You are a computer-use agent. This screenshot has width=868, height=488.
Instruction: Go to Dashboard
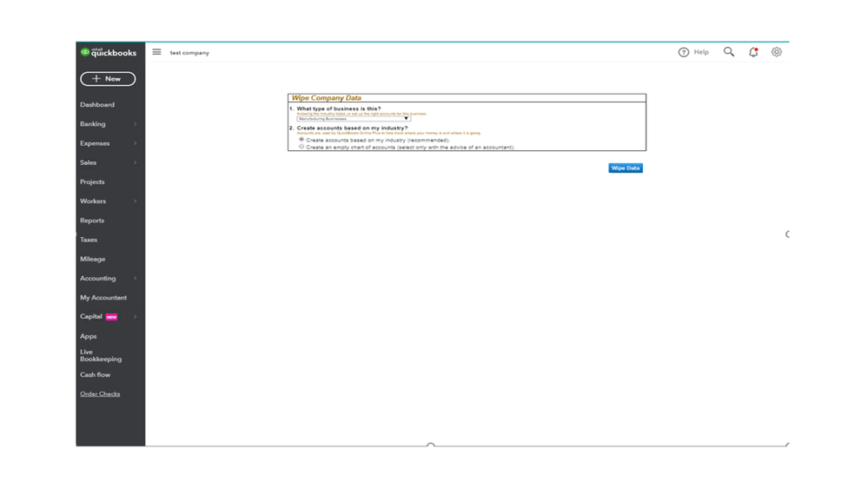click(96, 104)
